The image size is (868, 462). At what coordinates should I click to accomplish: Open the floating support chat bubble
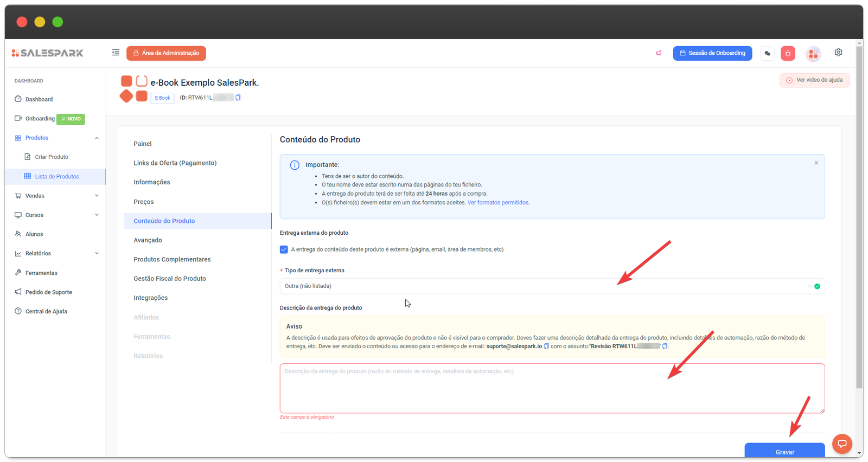point(842,444)
